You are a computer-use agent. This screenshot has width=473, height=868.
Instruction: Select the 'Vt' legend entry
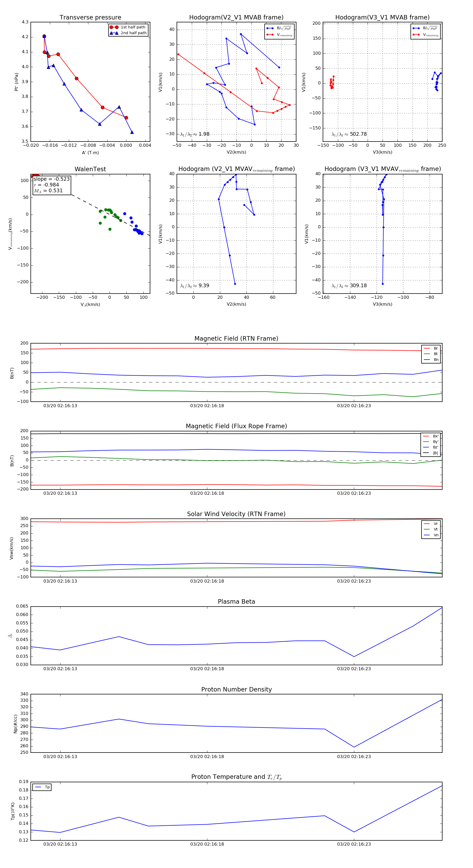point(431,529)
